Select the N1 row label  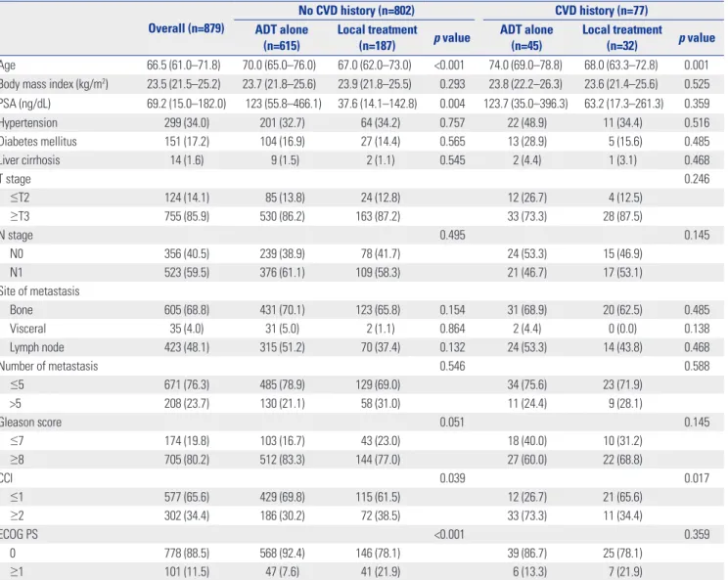point(17,272)
